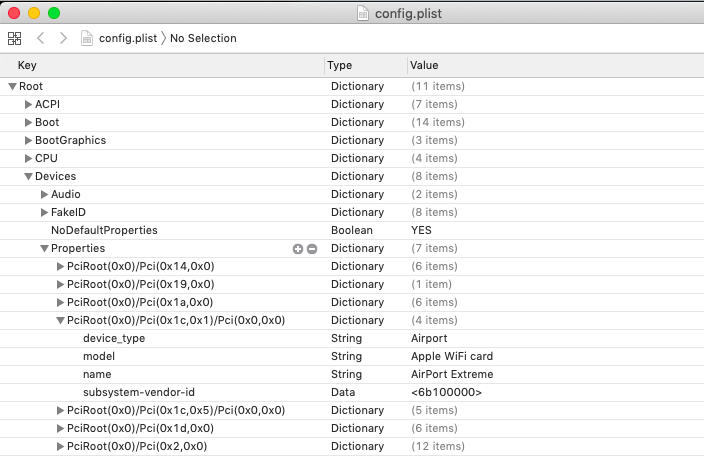Select the subsystem-vendor-id key row

[x=139, y=392]
